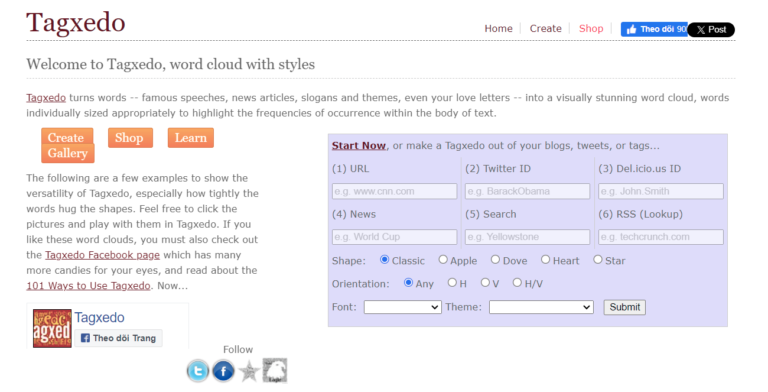Image resolution: width=768 pixels, height=392 pixels.
Task: Click the orange Learn button
Action: 191,138
